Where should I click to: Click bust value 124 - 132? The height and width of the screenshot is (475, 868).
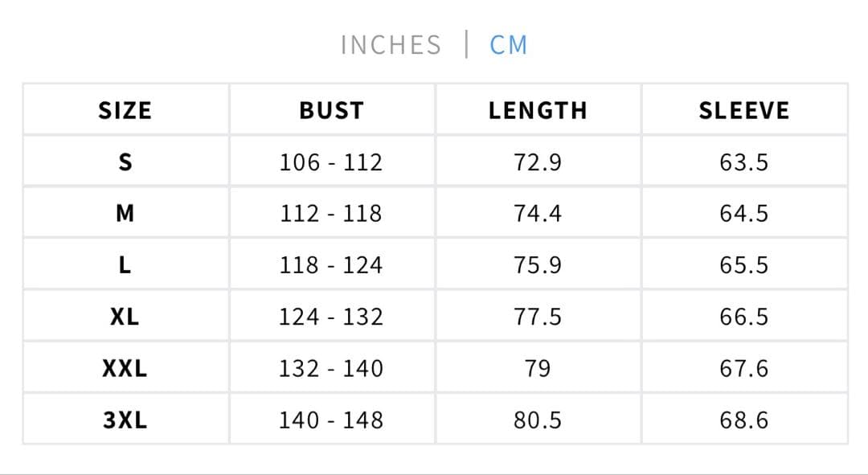(331, 317)
